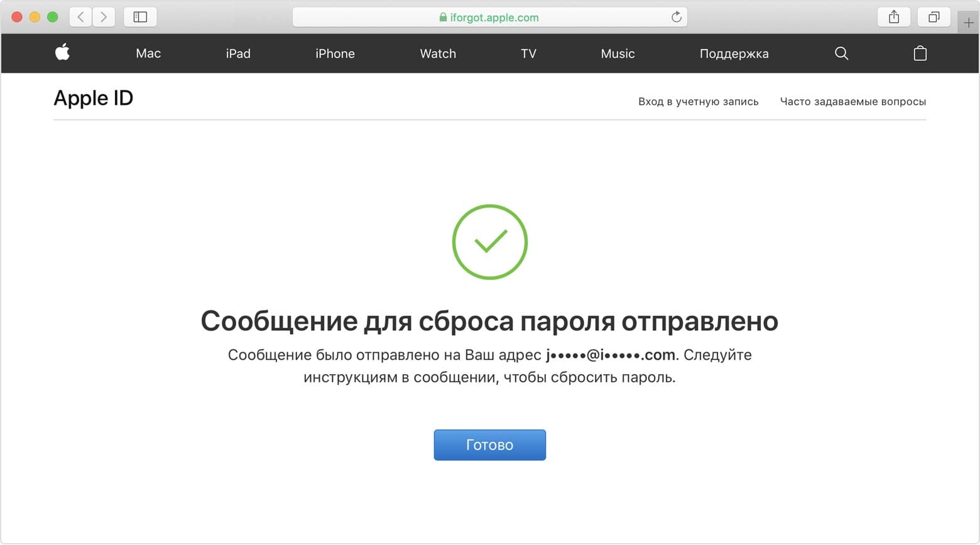Open Часто задаваемые вопросы link
980x545 pixels.
[852, 101]
